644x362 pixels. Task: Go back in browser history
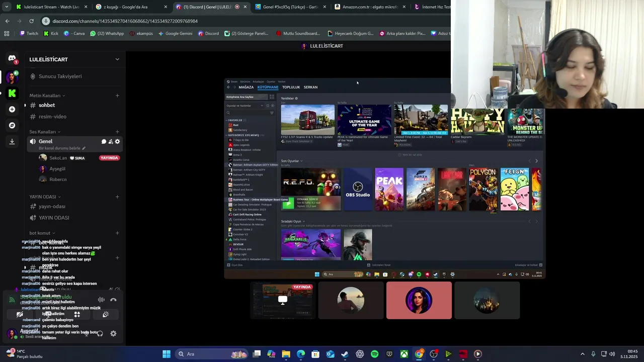coord(7,21)
